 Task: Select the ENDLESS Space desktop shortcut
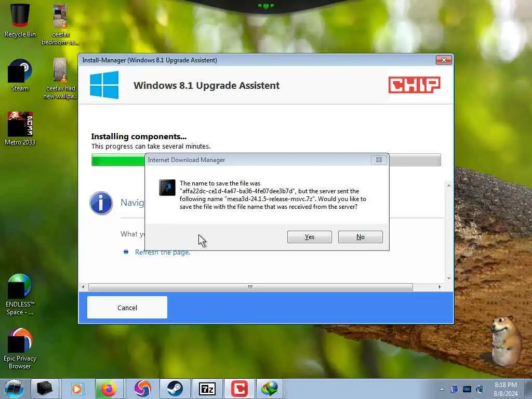coord(20,295)
